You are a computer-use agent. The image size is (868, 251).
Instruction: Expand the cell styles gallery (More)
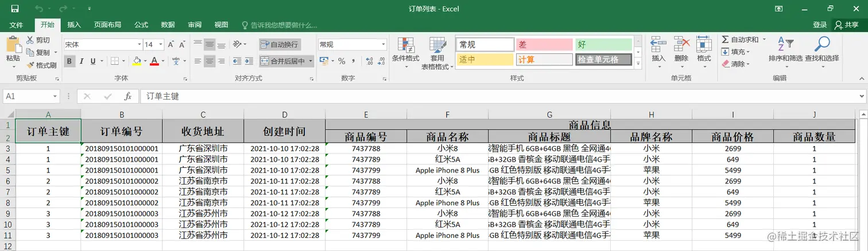pos(637,63)
